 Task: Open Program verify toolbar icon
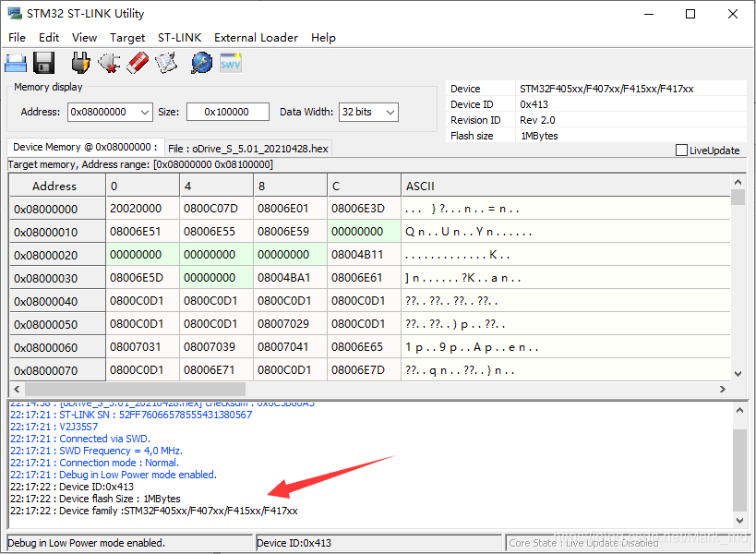(167, 63)
